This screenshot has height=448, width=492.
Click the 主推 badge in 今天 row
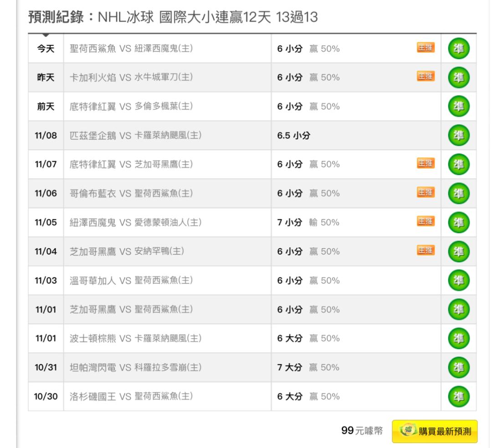pos(425,47)
